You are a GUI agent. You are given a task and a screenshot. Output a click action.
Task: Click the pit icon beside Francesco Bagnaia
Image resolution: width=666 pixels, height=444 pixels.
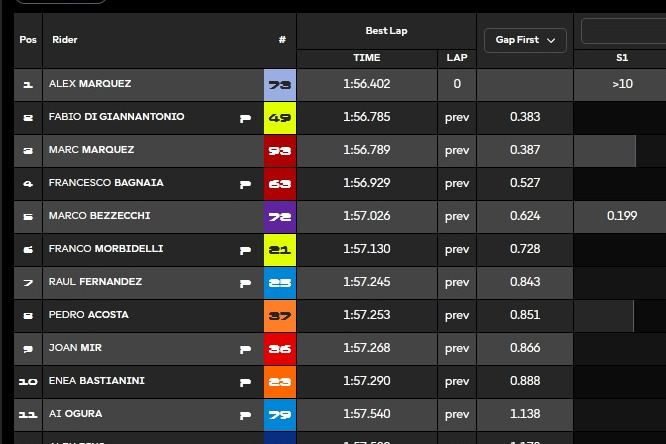click(245, 184)
